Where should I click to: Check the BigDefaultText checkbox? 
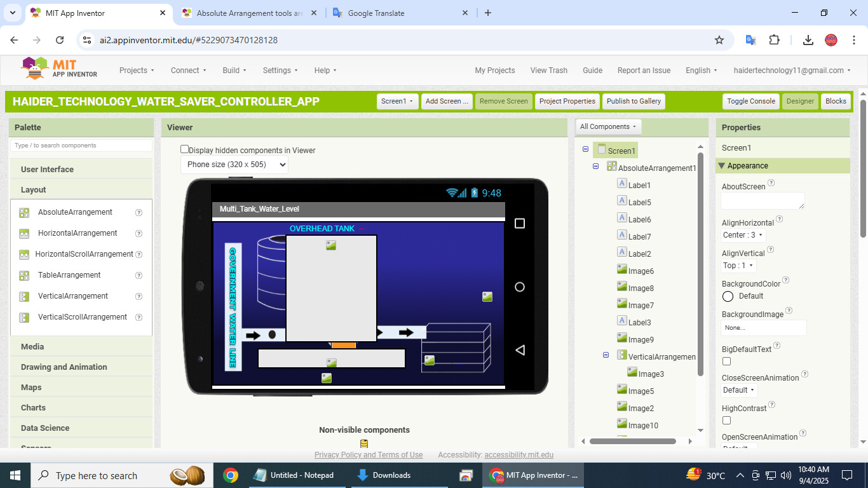pyautogui.click(x=726, y=362)
